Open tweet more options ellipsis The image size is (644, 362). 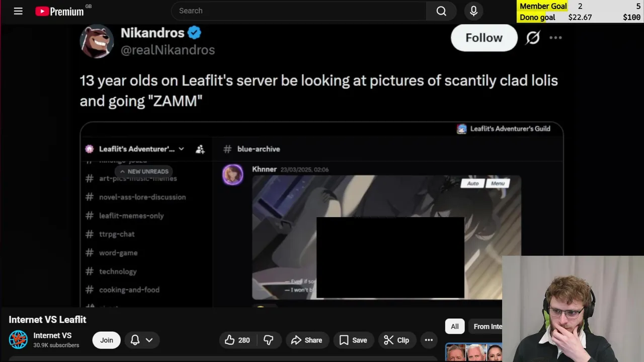click(x=555, y=38)
